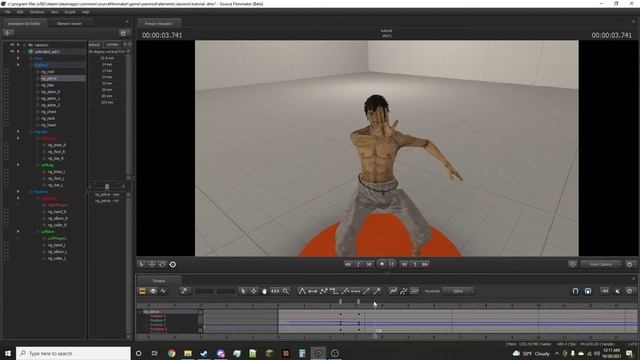
Task: Open the Help menu
Action: [85, 12]
